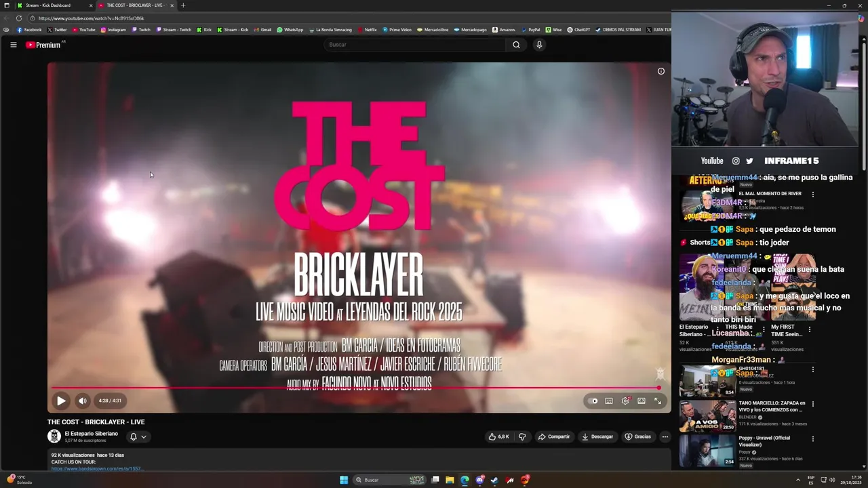Open the Task View taskbar icon
This screenshot has height=488, width=868.
435,480
